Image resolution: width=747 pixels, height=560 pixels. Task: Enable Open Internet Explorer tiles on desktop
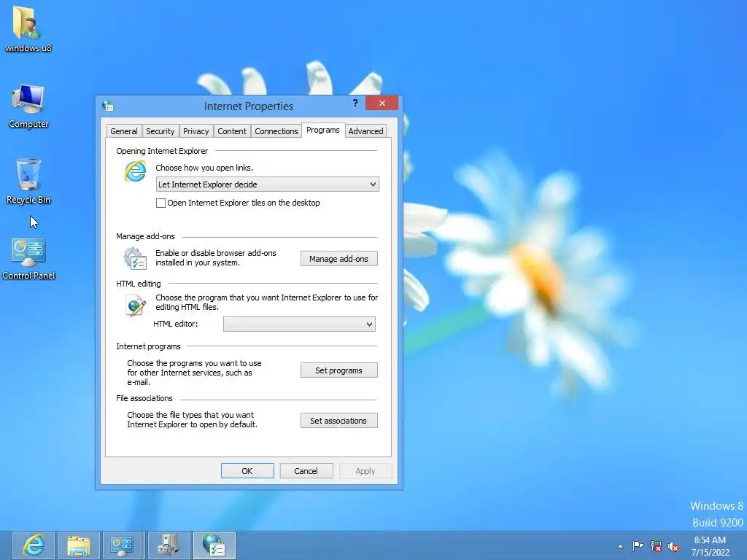point(161,203)
